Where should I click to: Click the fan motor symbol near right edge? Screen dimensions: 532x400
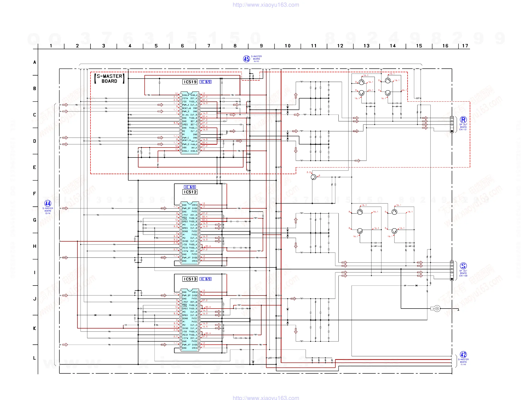point(437,309)
